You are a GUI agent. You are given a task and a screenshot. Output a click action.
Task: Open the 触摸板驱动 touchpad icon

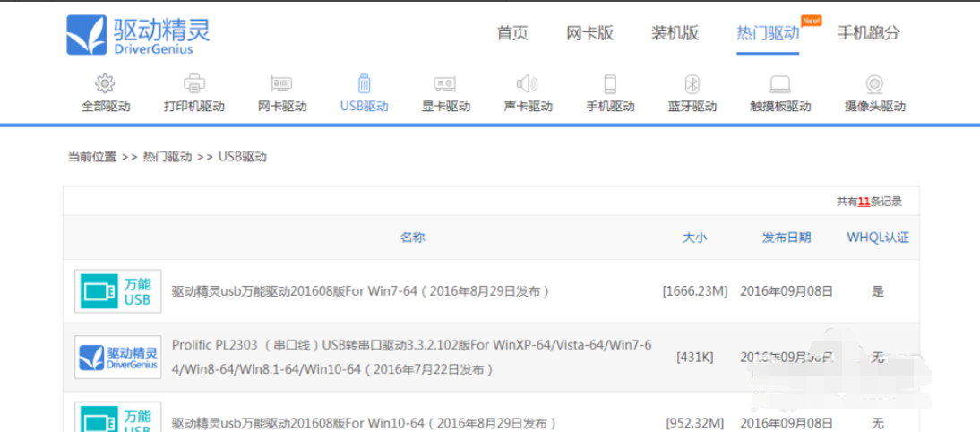point(780,84)
